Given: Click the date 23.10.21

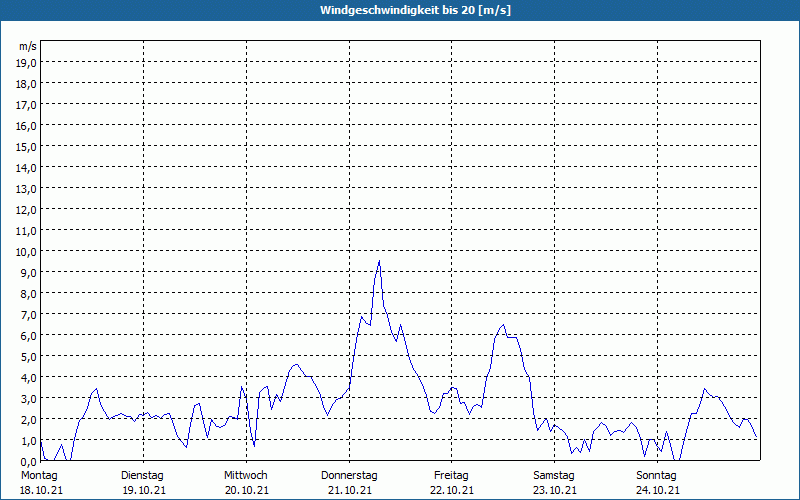Looking at the screenshot, I should [x=555, y=490].
